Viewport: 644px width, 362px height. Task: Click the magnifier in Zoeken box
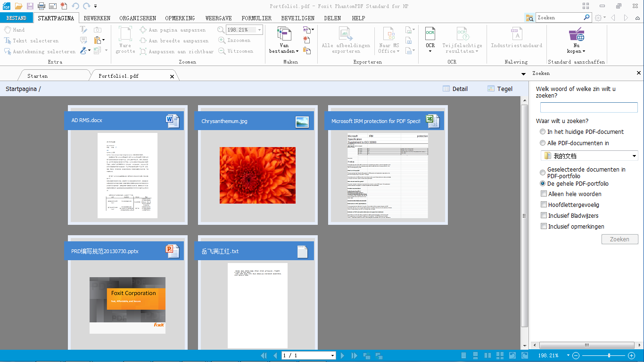(587, 17)
